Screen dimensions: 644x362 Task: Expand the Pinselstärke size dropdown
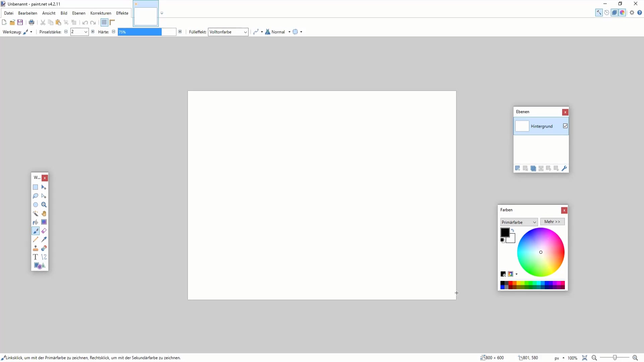pos(86,32)
